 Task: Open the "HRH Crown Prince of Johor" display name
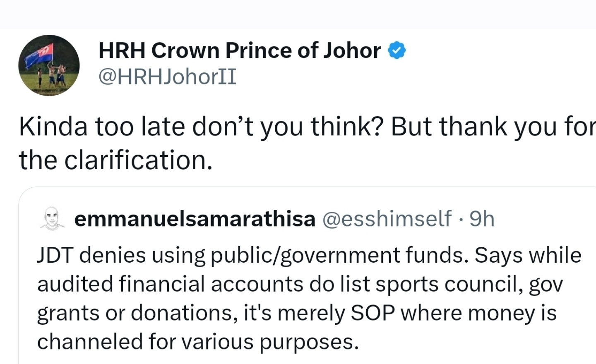pos(239,51)
